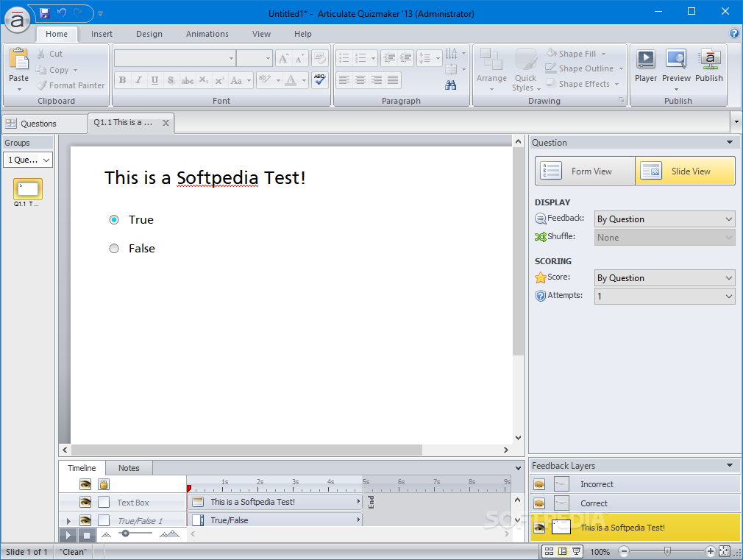The height and width of the screenshot is (560, 743).
Task: Collapse the Question panel
Action: [x=730, y=142]
